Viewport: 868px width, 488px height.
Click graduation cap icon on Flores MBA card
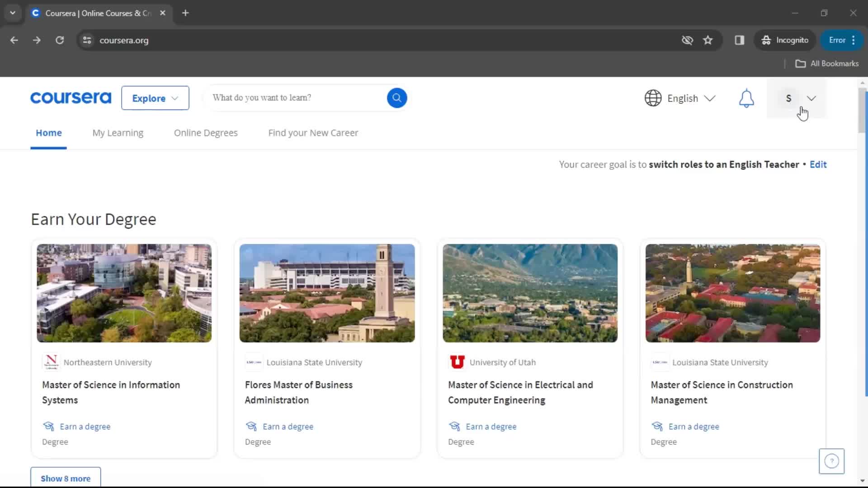point(251,426)
